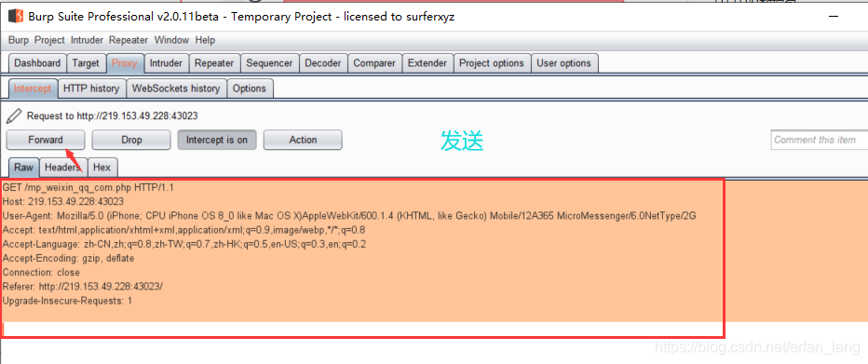The width and height of the screenshot is (868, 364).
Task: Click the Referer header line
Action: pos(83,287)
